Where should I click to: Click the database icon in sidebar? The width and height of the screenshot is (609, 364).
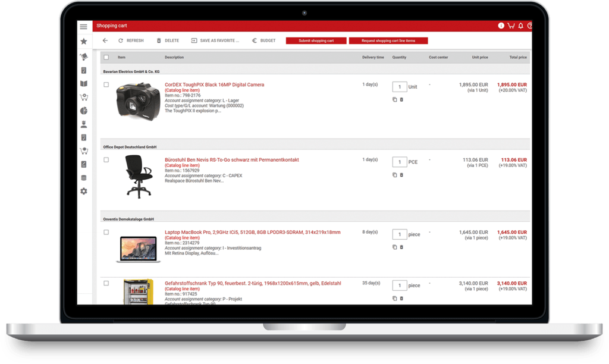point(83,178)
